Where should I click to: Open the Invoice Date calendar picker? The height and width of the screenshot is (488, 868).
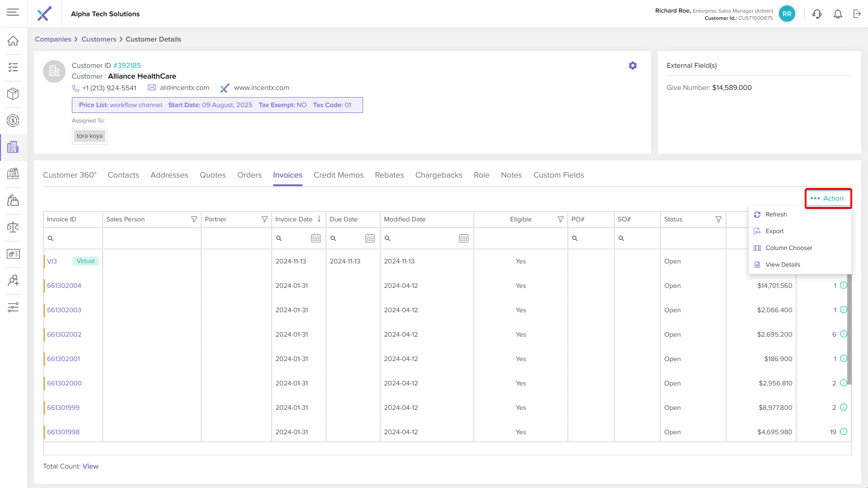click(x=316, y=238)
